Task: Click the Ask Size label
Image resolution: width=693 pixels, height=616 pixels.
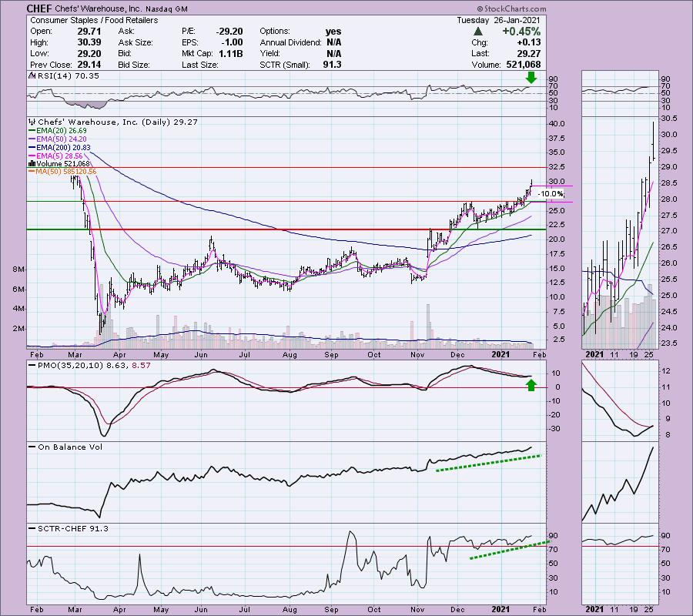Action: tap(136, 42)
